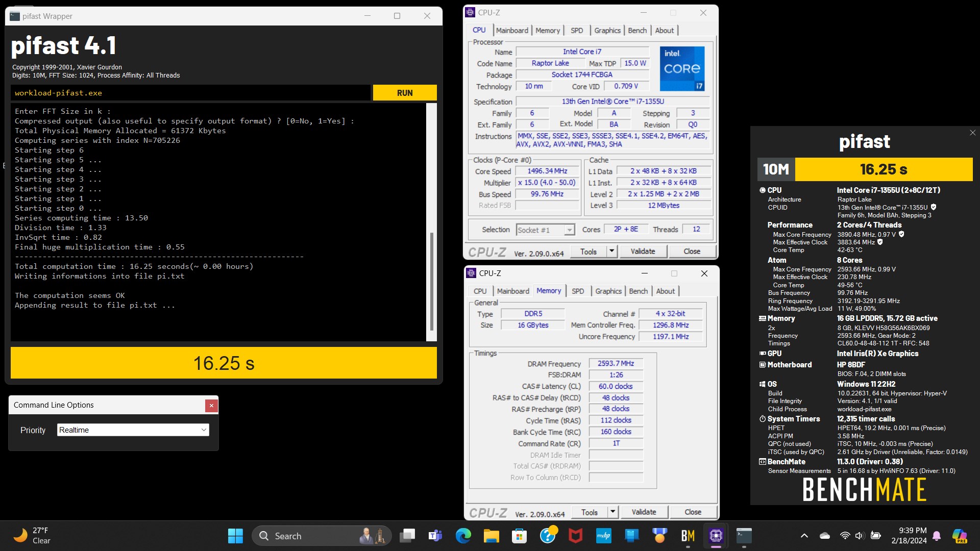
Task: Open File Explorer from taskbar
Action: click(x=492, y=536)
